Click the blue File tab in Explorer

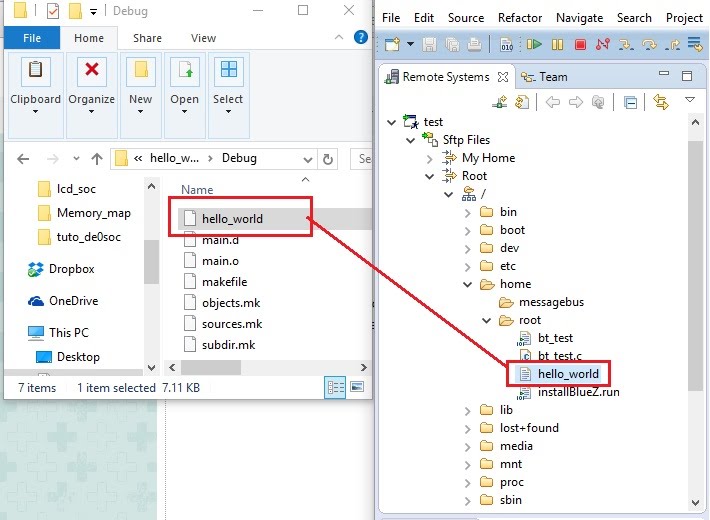tap(32, 38)
